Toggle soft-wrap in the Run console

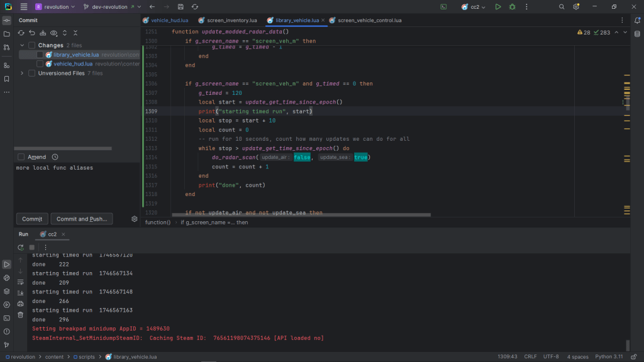pos(21,282)
